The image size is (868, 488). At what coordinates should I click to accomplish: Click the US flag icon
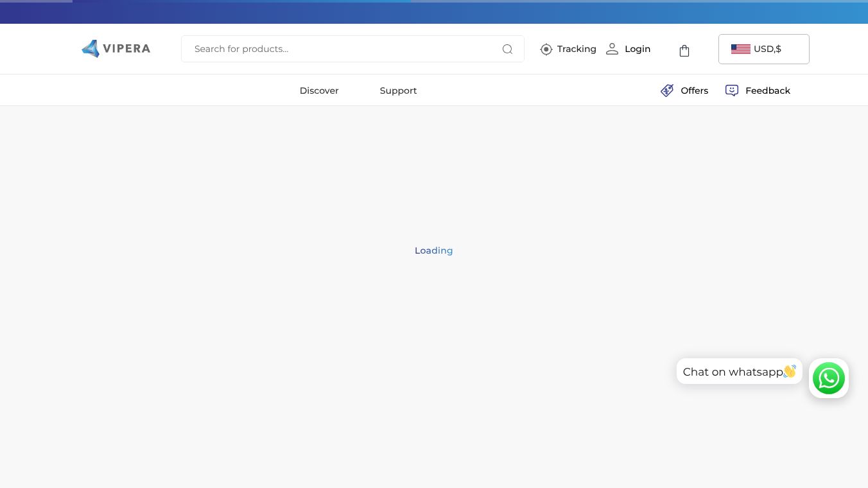pyautogui.click(x=741, y=49)
